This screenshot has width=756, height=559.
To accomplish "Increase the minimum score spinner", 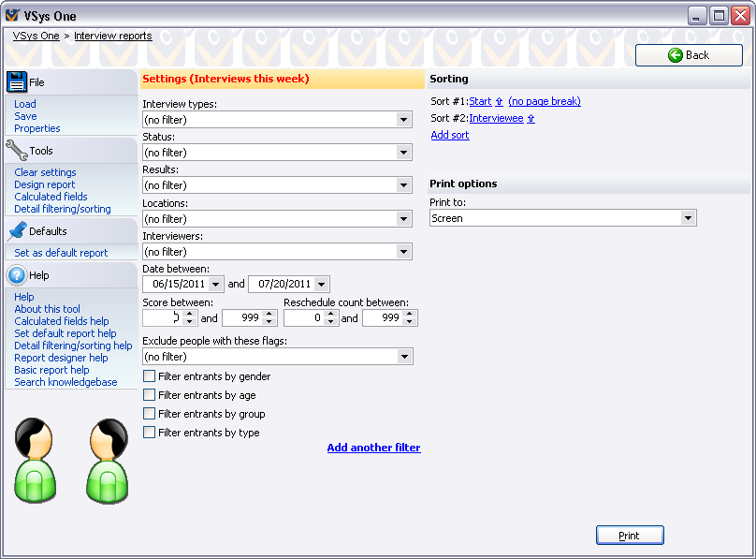I will tap(190, 314).
